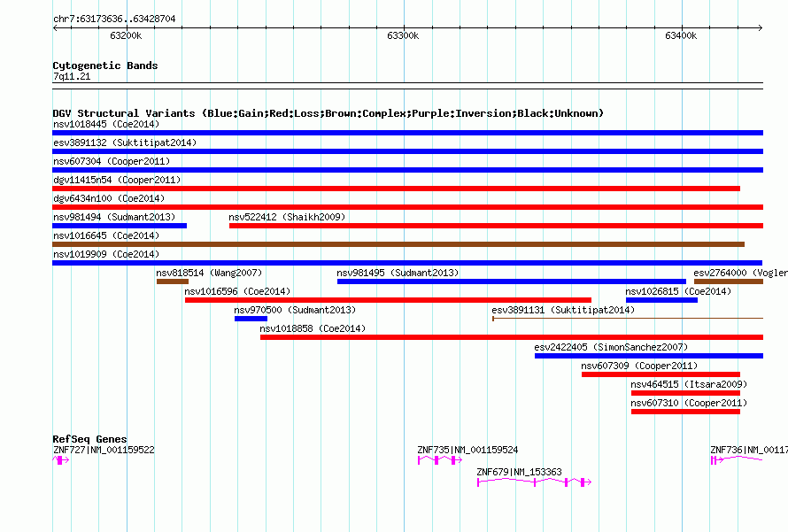
Task: Click the nsv1019909 (Coe2014) blue bar
Action: (x=407, y=263)
